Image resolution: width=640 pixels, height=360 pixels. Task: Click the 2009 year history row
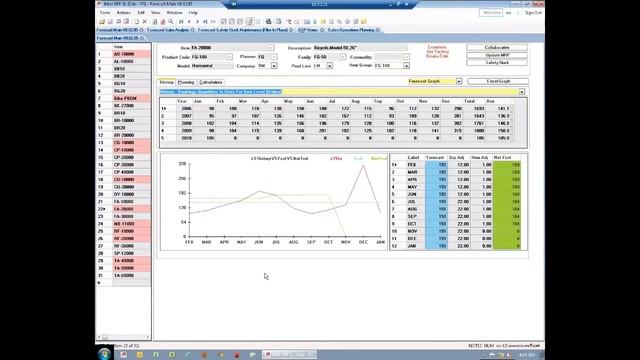pyautogui.click(x=337, y=131)
